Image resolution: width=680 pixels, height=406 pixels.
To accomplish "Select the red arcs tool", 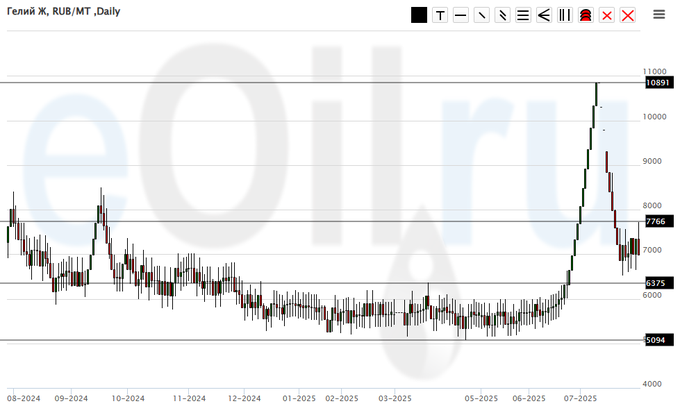I will point(586,15).
